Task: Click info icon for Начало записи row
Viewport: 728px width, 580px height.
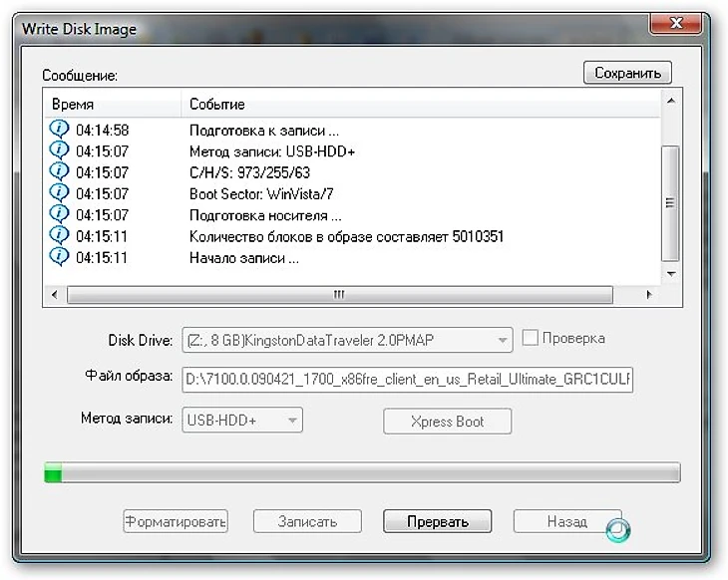Action: pos(59,258)
